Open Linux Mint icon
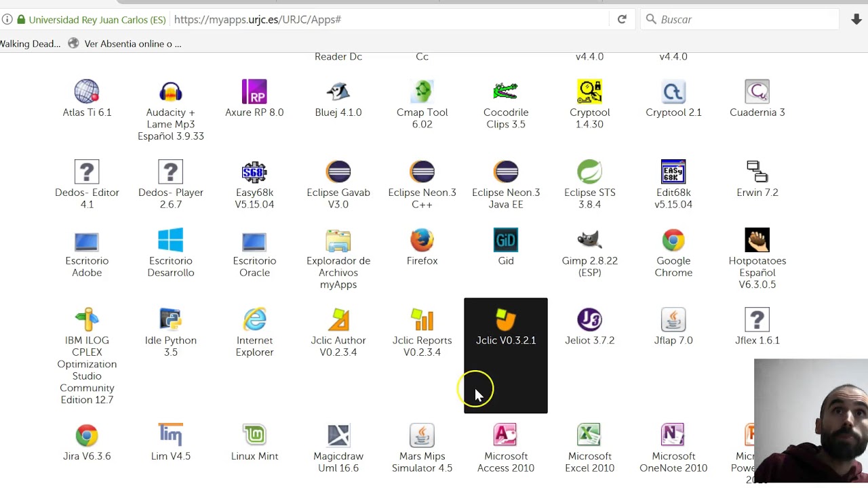The image size is (868, 488). tap(254, 435)
